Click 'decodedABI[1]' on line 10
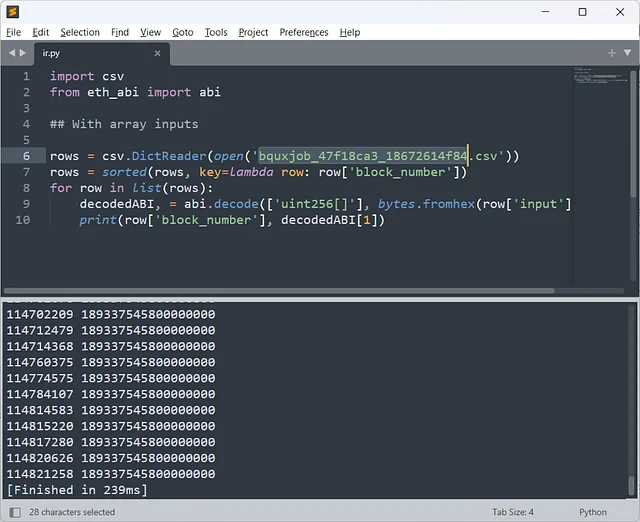 (x=329, y=220)
